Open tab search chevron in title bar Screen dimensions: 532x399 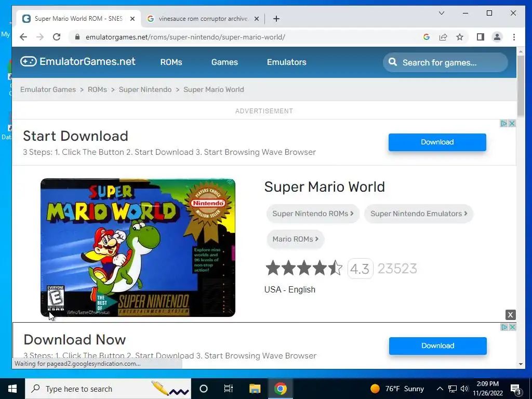(442, 13)
